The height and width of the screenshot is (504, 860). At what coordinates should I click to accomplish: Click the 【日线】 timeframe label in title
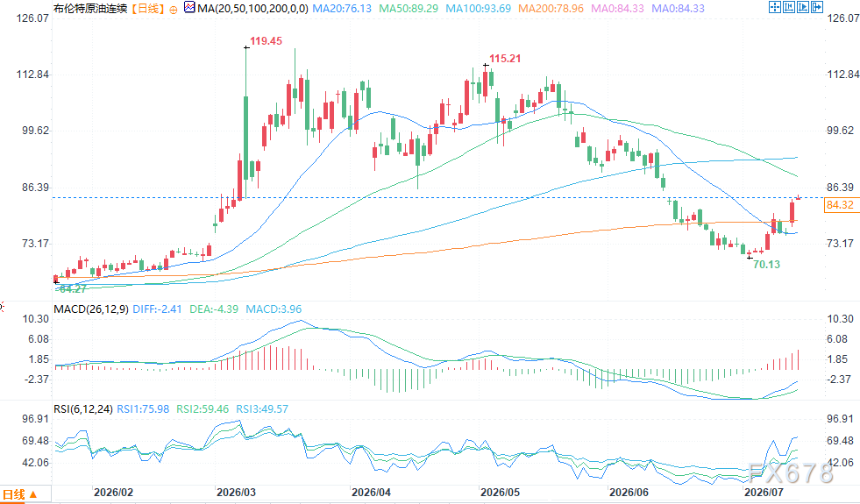(x=148, y=8)
